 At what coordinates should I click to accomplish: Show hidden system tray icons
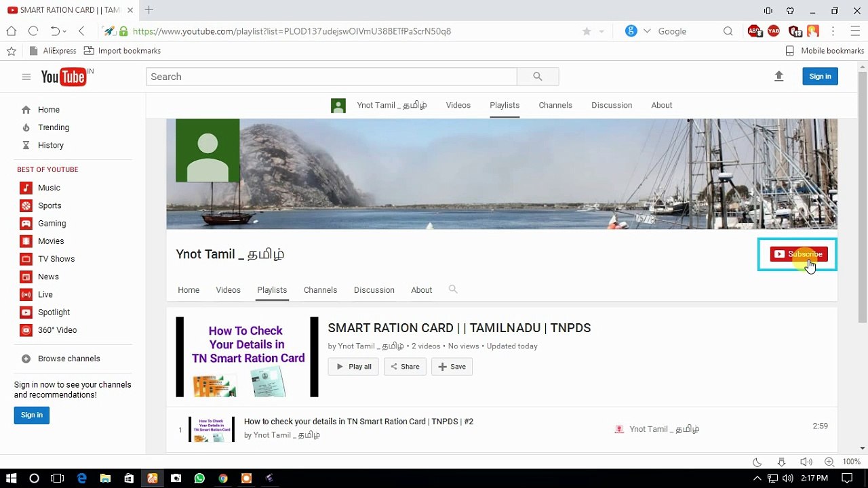point(758,479)
